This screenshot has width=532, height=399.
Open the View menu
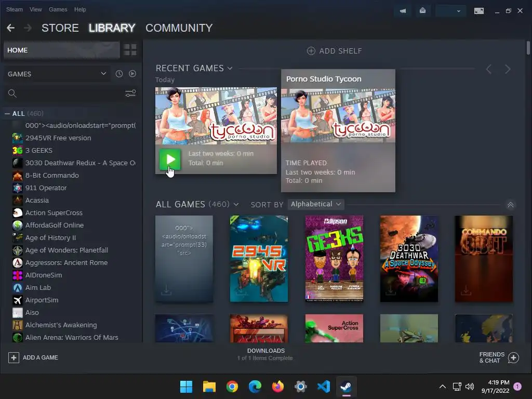[x=36, y=9]
